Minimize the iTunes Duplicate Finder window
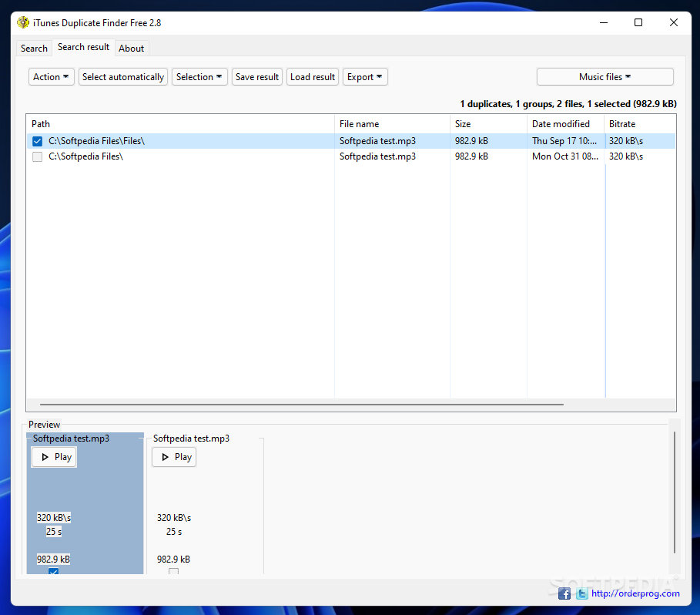Viewport: 700px width, 615px height. pyautogui.click(x=604, y=22)
